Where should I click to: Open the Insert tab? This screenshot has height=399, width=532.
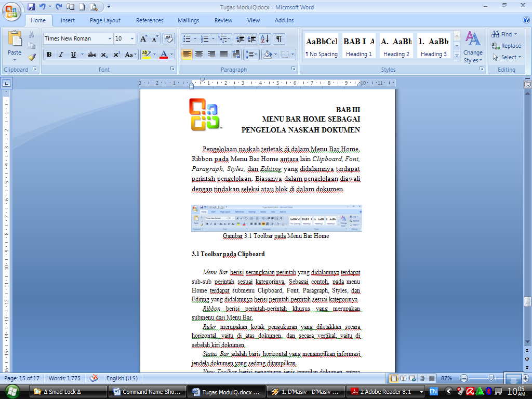click(68, 20)
